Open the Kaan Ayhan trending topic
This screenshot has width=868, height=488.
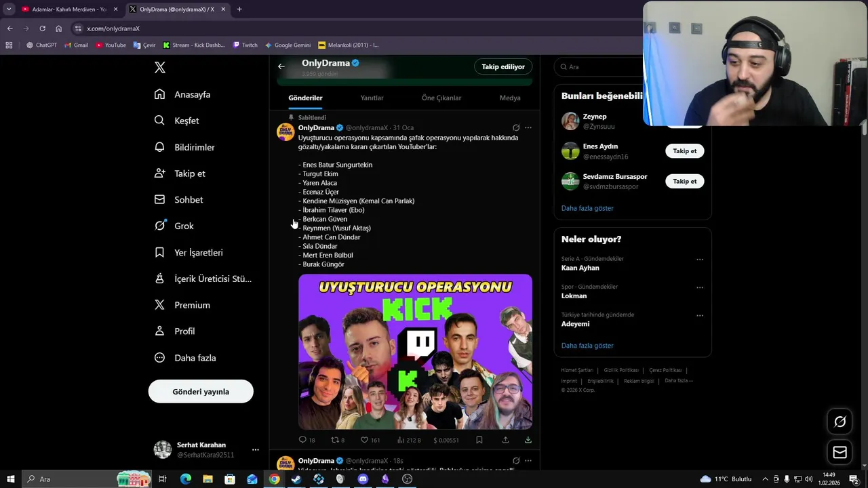[580, 268]
